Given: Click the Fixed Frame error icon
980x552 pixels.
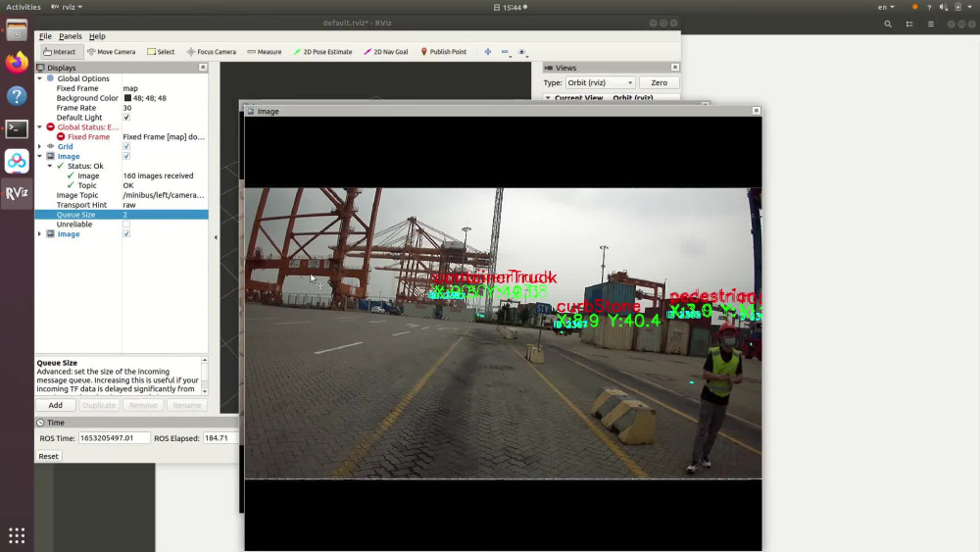Looking at the screenshot, I should coord(61,136).
